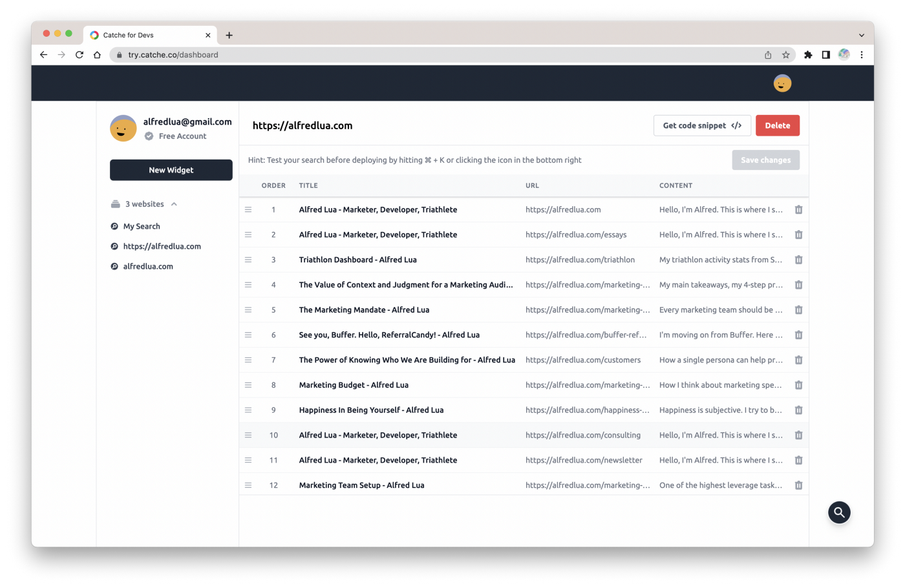Click title Happiness In Being Yourself - Alfred Lua
The image size is (905, 588).
coord(371,410)
